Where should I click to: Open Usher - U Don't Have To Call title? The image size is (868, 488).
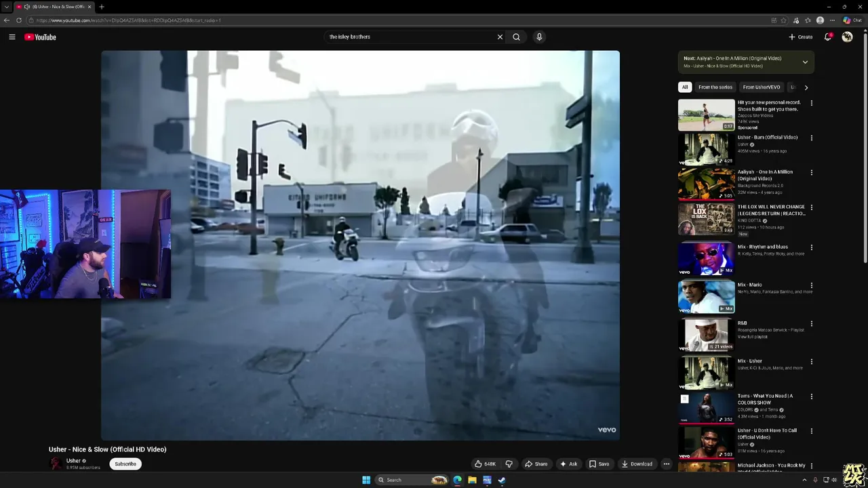[x=767, y=434]
